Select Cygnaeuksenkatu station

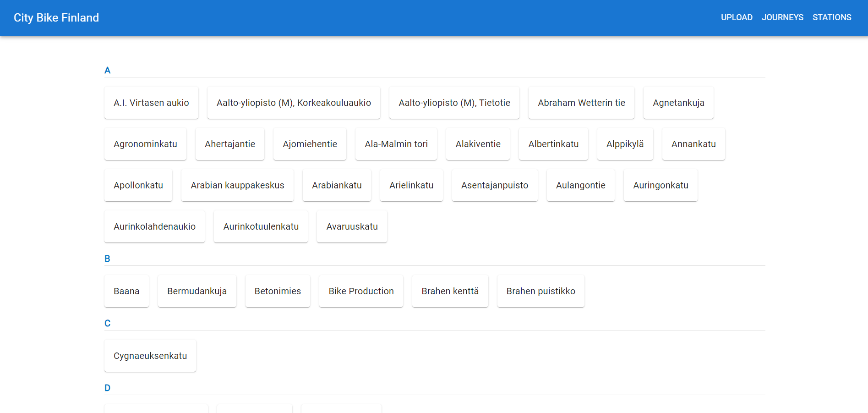(x=150, y=356)
